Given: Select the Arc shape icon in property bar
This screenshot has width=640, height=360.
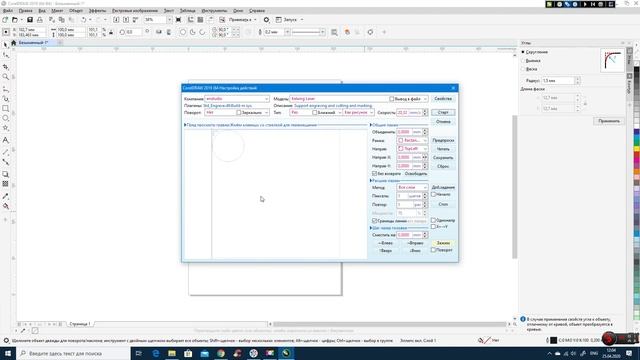Looking at the screenshot, I should pos(202,32).
